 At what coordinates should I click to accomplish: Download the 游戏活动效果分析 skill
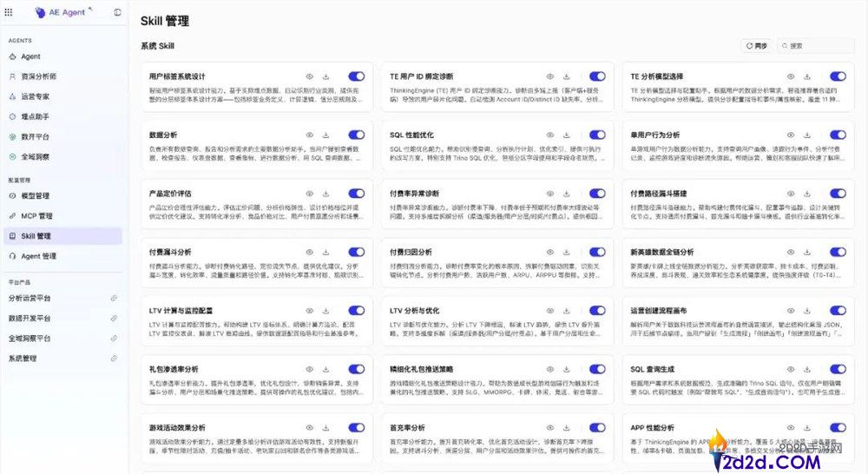326,428
